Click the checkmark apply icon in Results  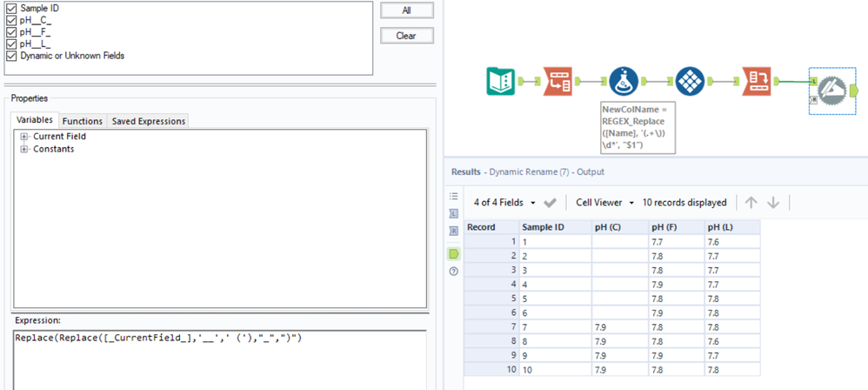click(551, 203)
